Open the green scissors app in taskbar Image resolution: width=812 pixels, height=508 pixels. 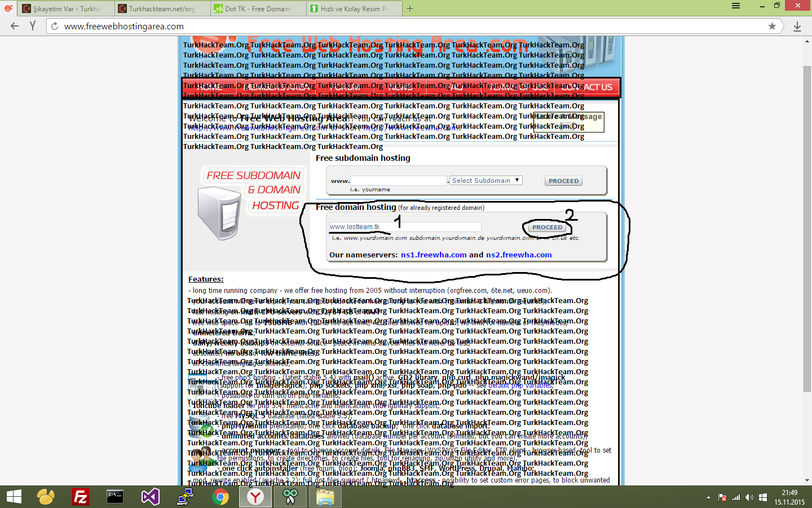click(290, 497)
